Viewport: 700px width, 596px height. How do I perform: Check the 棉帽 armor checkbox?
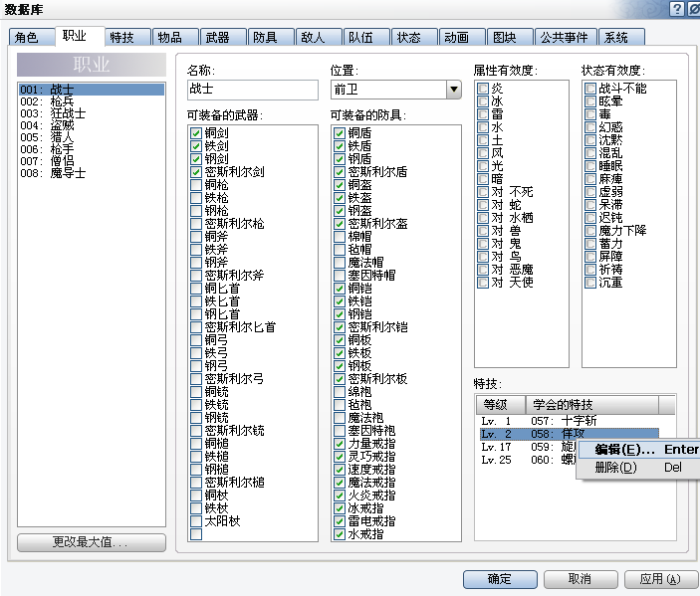(x=340, y=237)
